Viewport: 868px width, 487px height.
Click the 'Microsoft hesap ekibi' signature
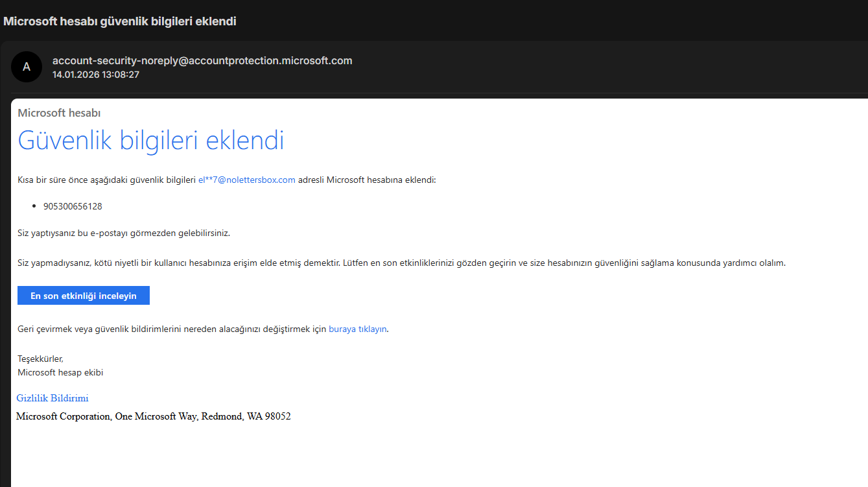point(60,372)
